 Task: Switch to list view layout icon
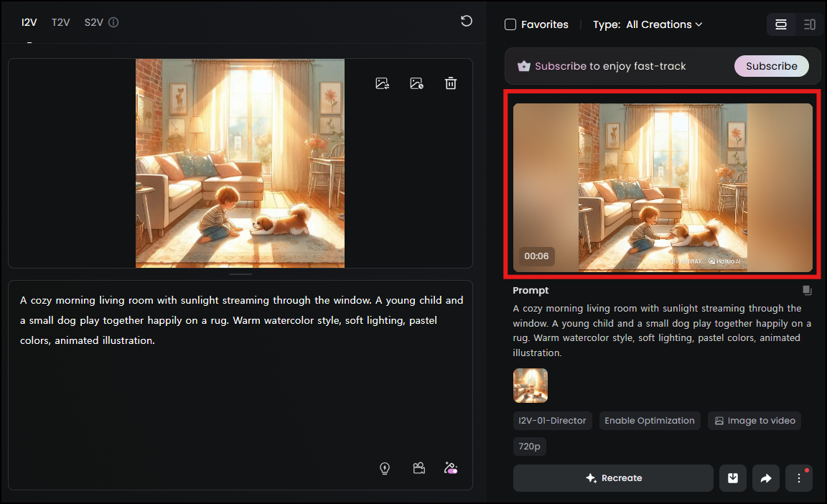[780, 24]
